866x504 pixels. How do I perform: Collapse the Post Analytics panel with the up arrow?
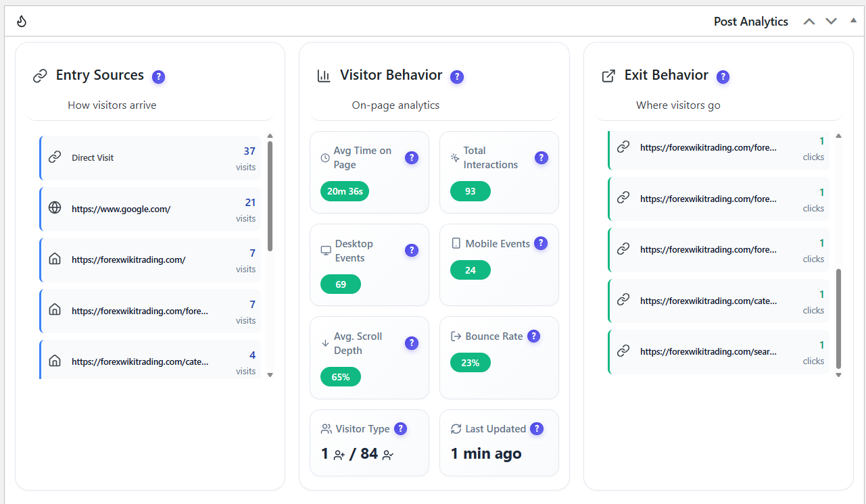pyautogui.click(x=809, y=21)
